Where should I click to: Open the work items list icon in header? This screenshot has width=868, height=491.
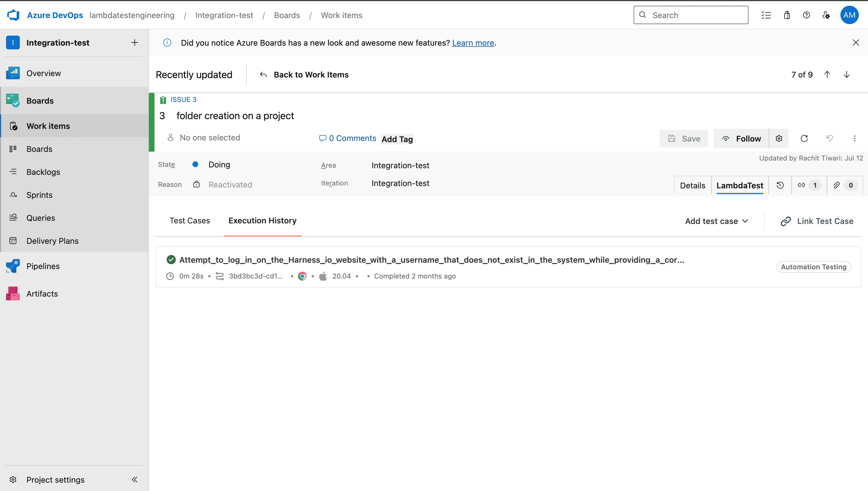pos(766,15)
